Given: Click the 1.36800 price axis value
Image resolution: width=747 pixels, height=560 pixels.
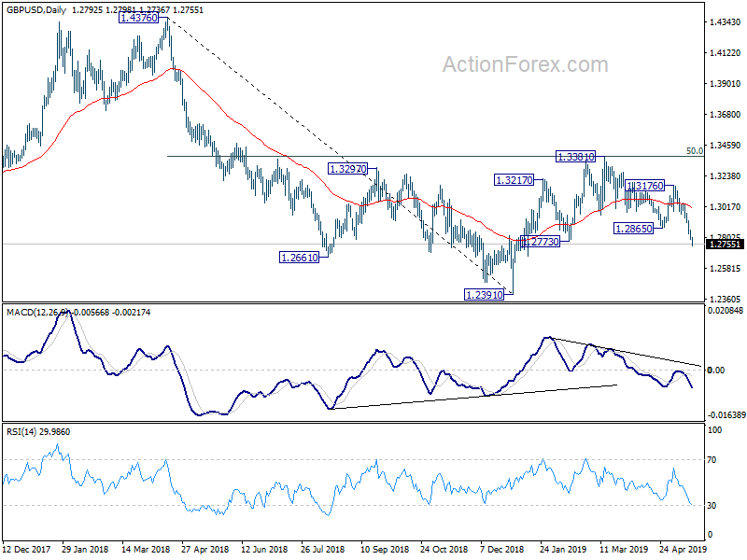Looking at the screenshot, I should pyautogui.click(x=726, y=114).
